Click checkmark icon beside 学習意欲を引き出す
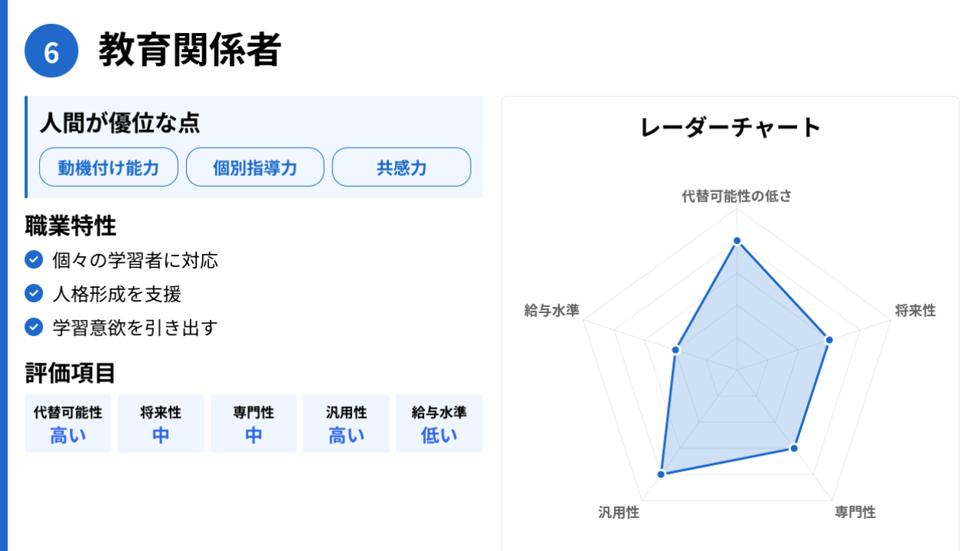The width and height of the screenshot is (980, 551). point(34,328)
